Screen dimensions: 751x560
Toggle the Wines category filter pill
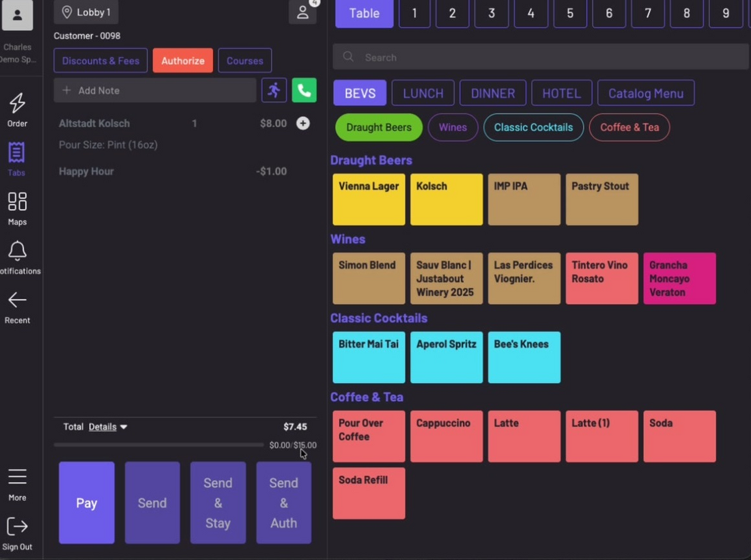(x=453, y=128)
